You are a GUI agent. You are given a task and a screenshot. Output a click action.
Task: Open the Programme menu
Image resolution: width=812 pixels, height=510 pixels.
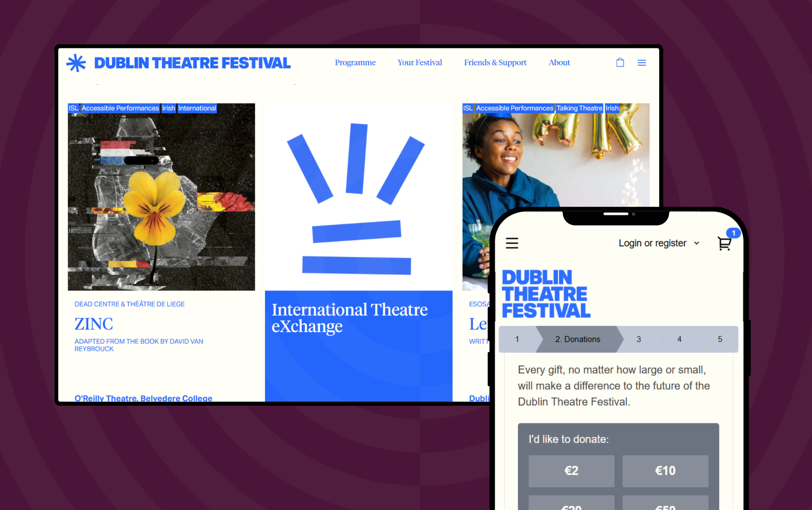pyautogui.click(x=355, y=62)
